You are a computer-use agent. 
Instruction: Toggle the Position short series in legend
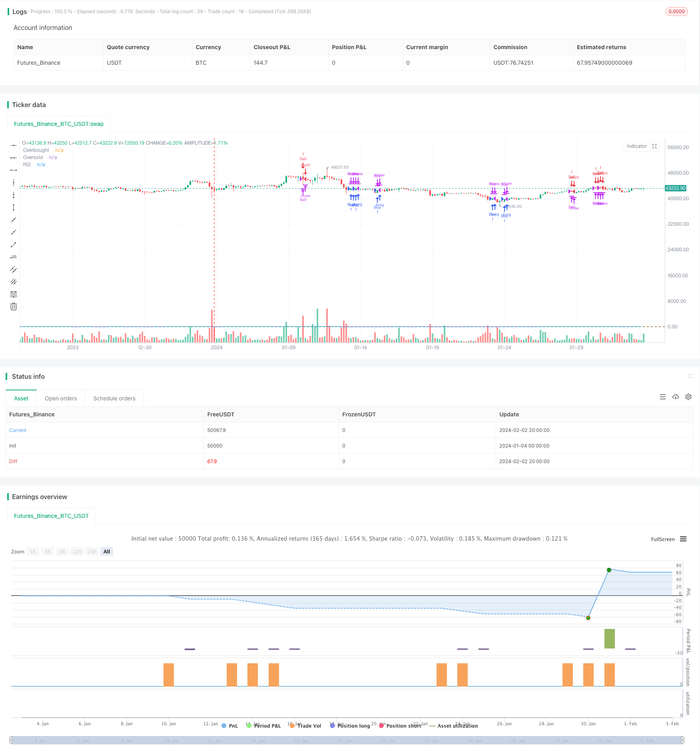(400, 726)
